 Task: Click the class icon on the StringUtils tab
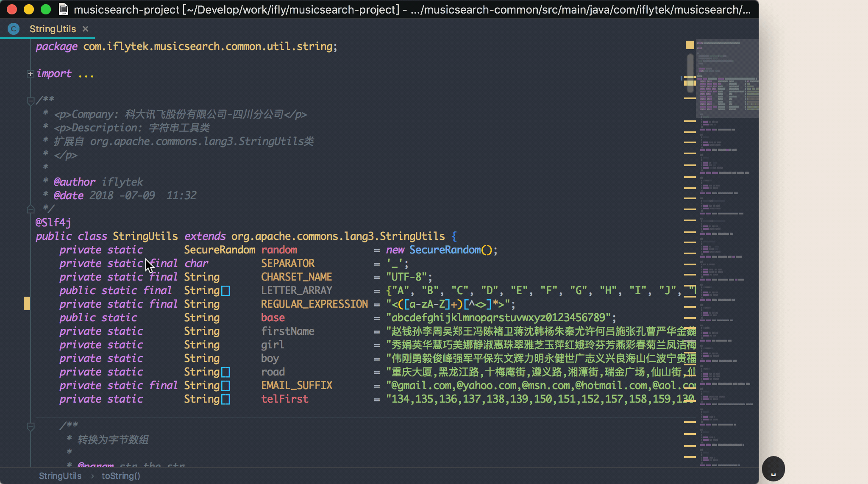pos(14,29)
